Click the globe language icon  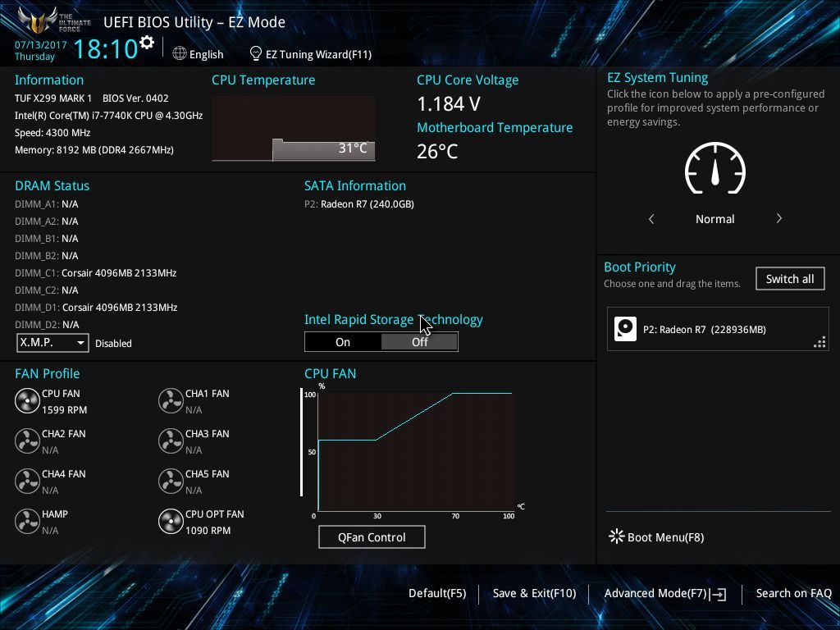180,53
